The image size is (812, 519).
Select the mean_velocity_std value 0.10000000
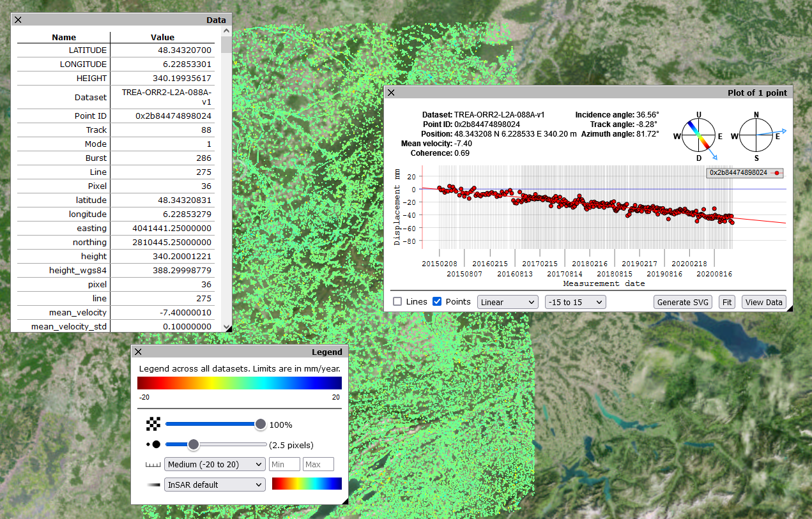click(186, 326)
